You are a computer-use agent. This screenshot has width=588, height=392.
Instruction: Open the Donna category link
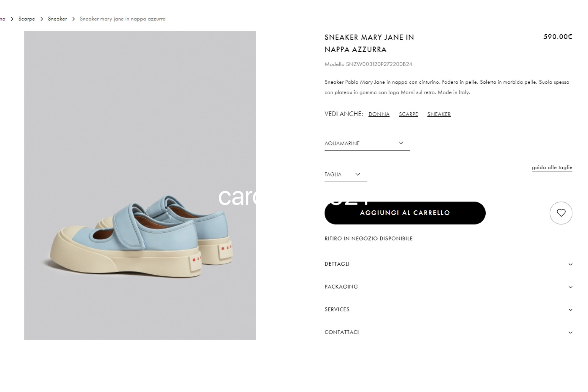pyautogui.click(x=379, y=114)
